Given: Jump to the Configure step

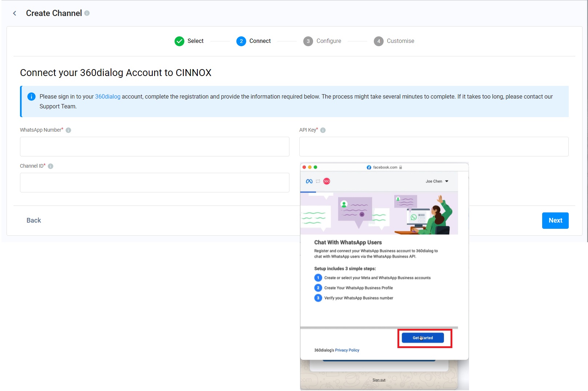Looking at the screenshot, I should tap(322, 41).
